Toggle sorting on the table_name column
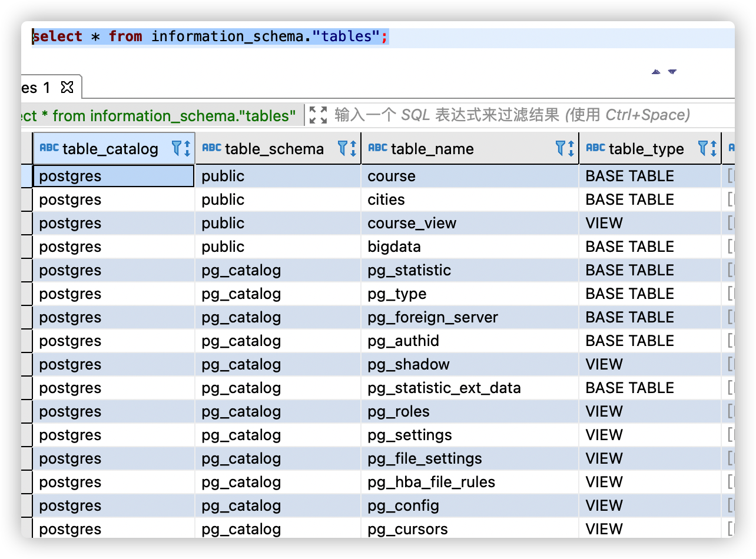The image size is (756, 559). (570, 149)
